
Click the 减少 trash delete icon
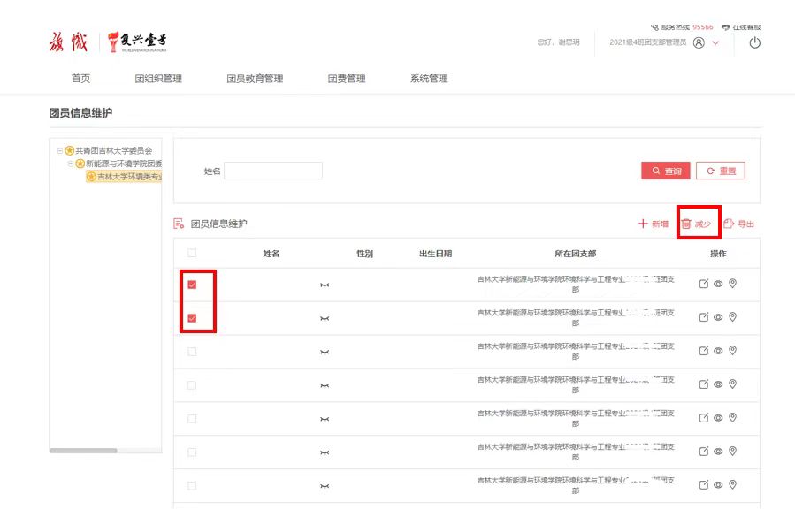(686, 224)
